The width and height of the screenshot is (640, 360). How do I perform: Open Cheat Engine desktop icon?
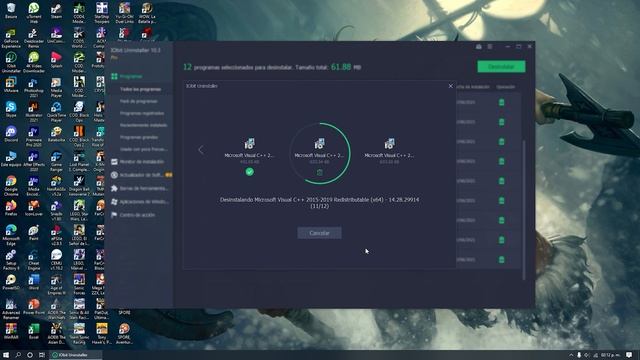point(33,259)
